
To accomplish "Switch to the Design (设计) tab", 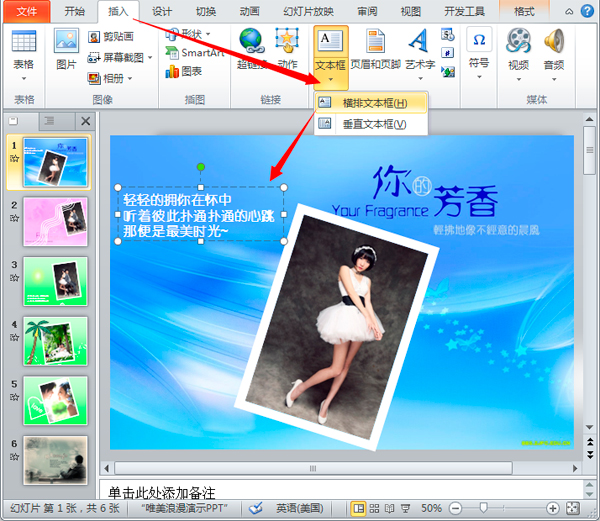I will coord(162,11).
